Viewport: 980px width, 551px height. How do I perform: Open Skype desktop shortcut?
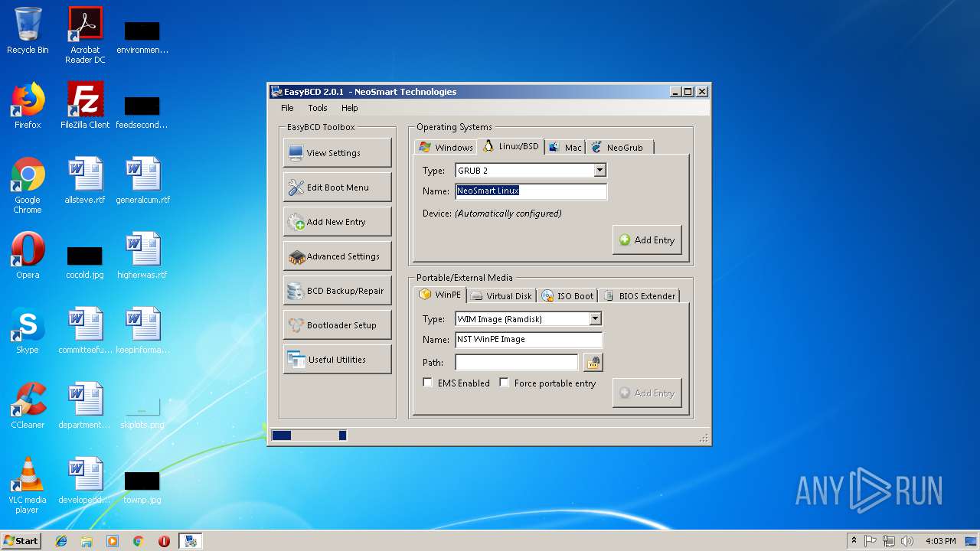28,331
